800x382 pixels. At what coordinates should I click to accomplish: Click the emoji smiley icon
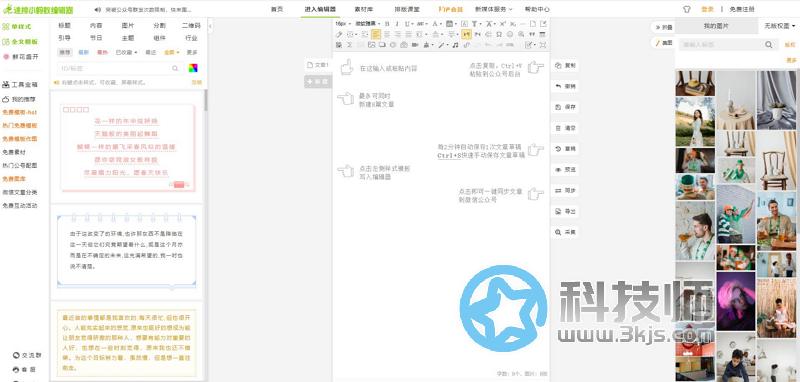(509, 34)
